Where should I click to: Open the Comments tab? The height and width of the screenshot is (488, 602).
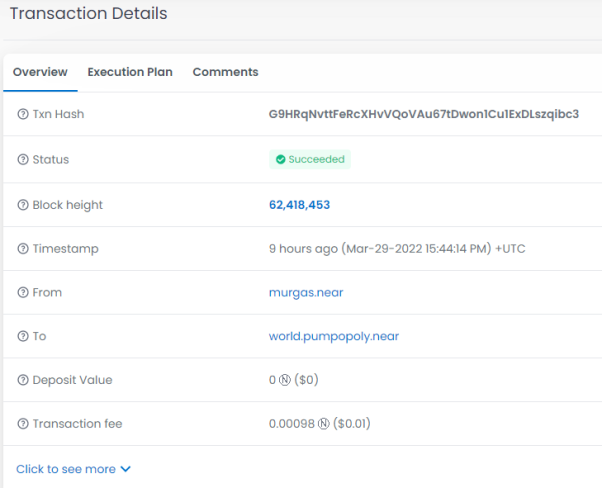coord(225,72)
